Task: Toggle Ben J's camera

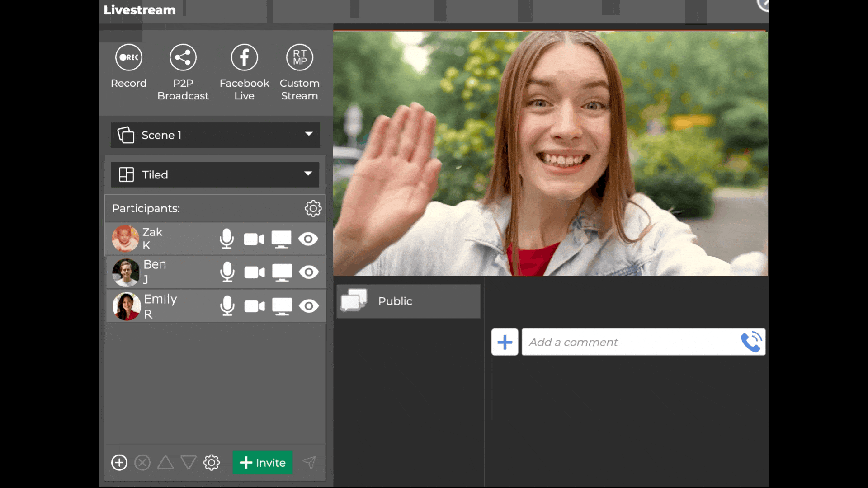Action: 255,272
